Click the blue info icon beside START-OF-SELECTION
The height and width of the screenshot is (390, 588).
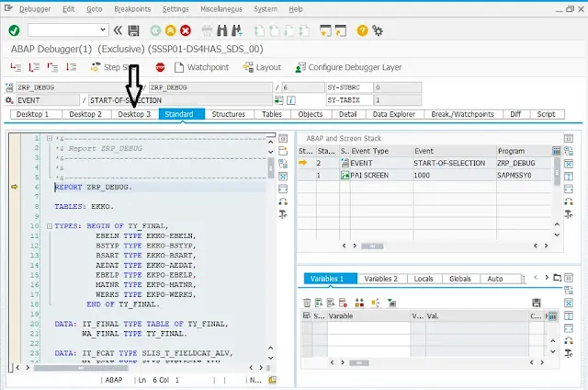pos(291,100)
